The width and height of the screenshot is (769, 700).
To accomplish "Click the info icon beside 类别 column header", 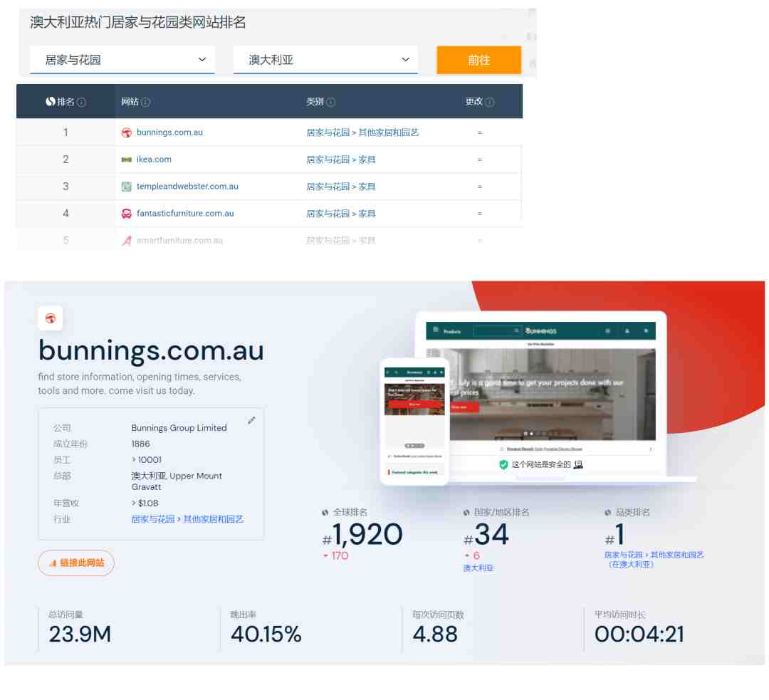I will 331,102.
